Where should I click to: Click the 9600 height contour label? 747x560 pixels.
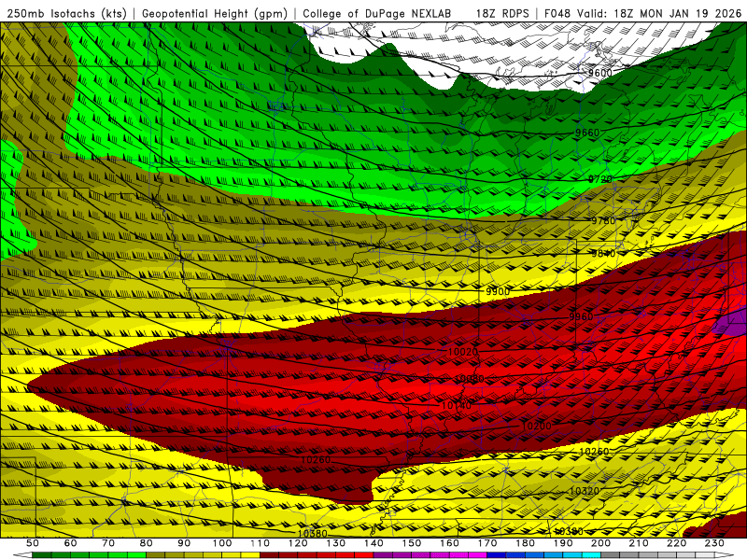pos(599,73)
